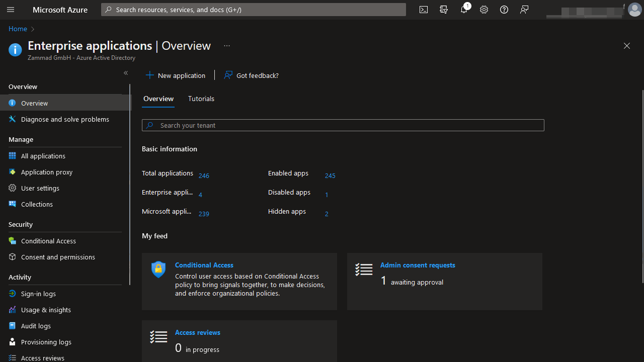644x362 pixels.
Task: Open the Access reviews card link
Action: [x=198, y=332]
